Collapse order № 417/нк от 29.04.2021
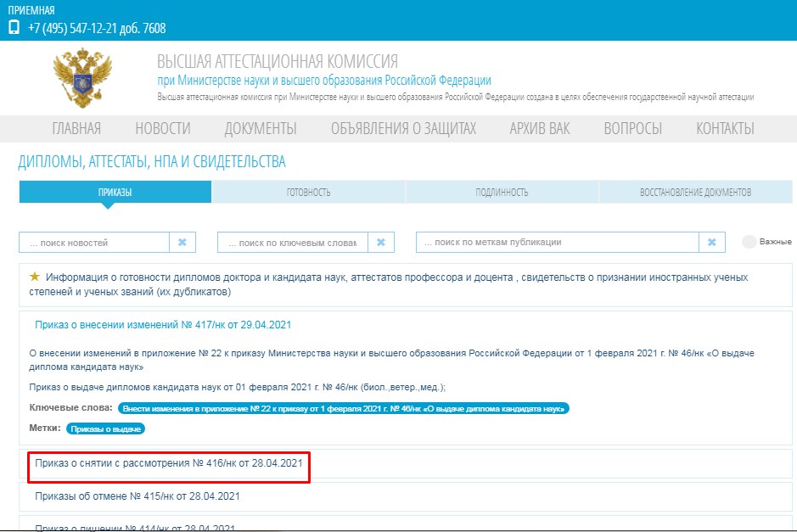 [x=163, y=325]
